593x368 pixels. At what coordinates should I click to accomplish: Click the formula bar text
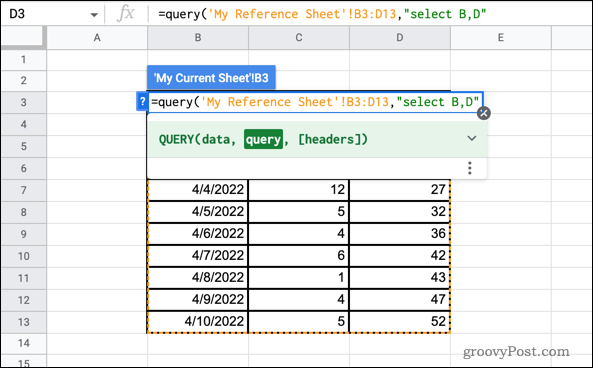coord(322,14)
